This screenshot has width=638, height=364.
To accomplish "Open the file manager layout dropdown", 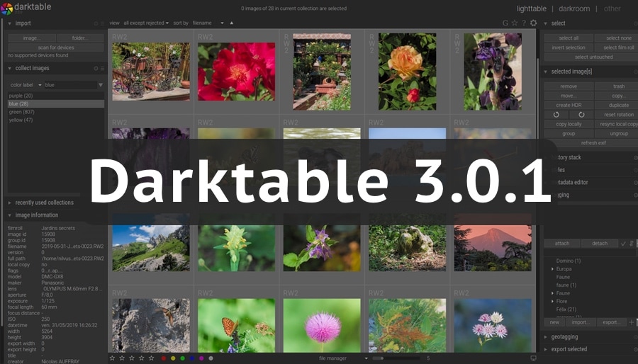I will click(x=343, y=358).
